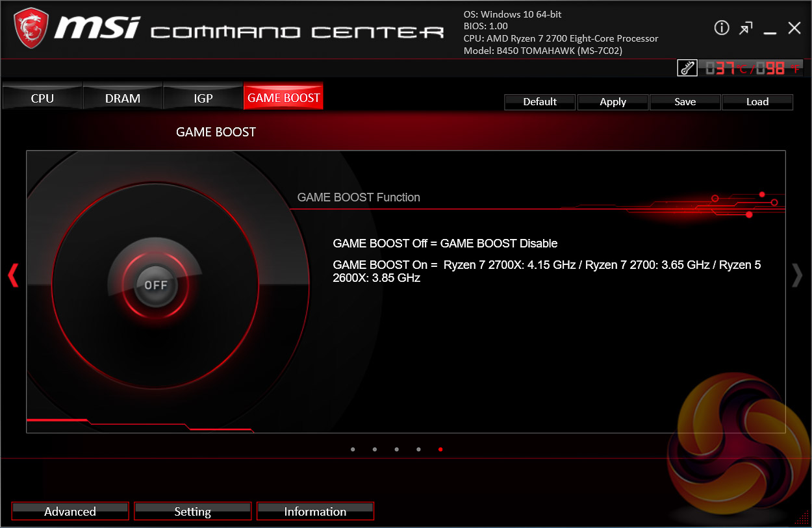Click the thermometer temperature icon
812x528 pixels.
(x=687, y=68)
